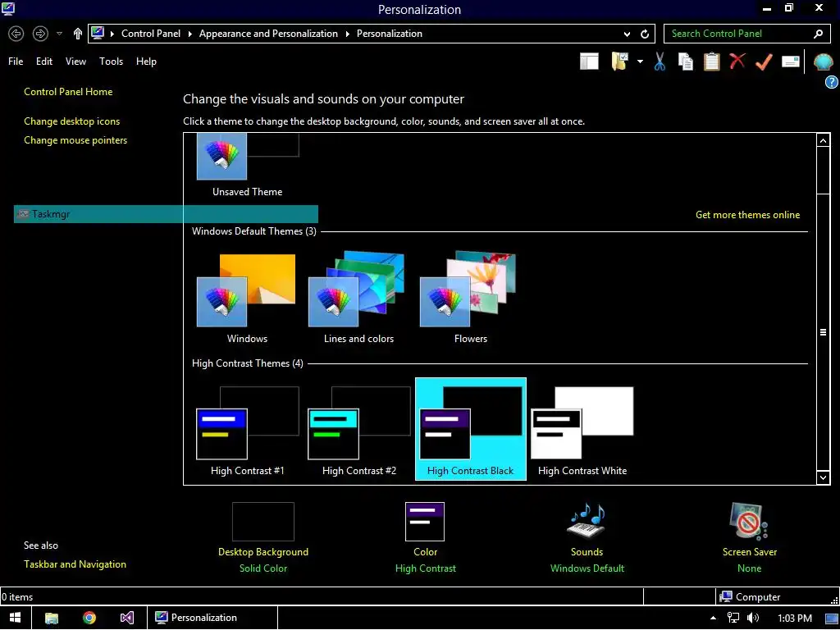This screenshot has width=840, height=630.
Task: Click the Copy pages icon
Action: (686, 62)
